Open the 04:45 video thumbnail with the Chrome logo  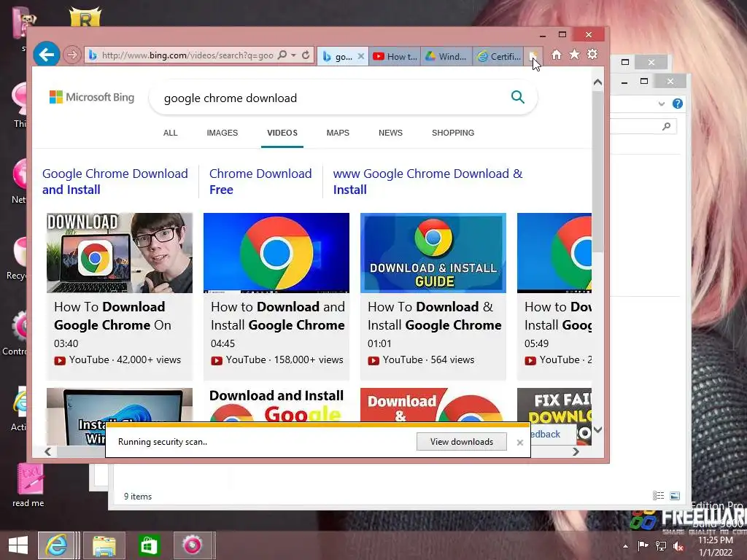point(276,253)
